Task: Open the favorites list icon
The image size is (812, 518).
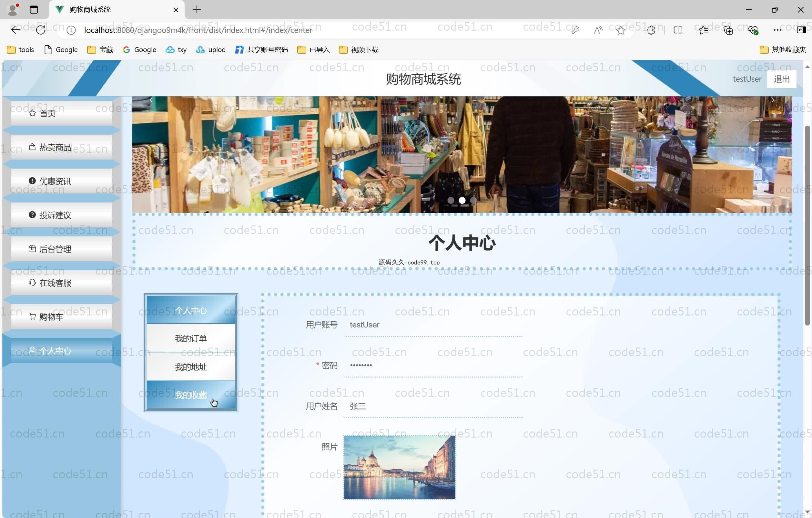Action: click(x=703, y=30)
